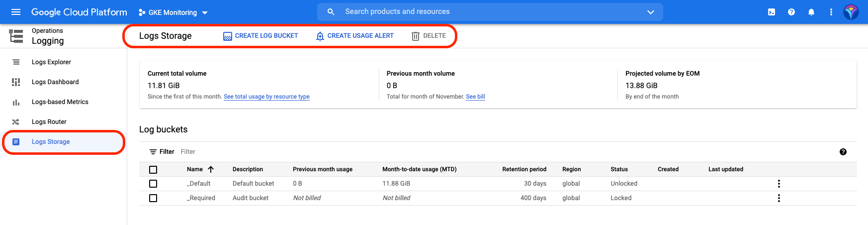Check the _Default bucket checkbox
The image size is (868, 225).
point(153,184)
